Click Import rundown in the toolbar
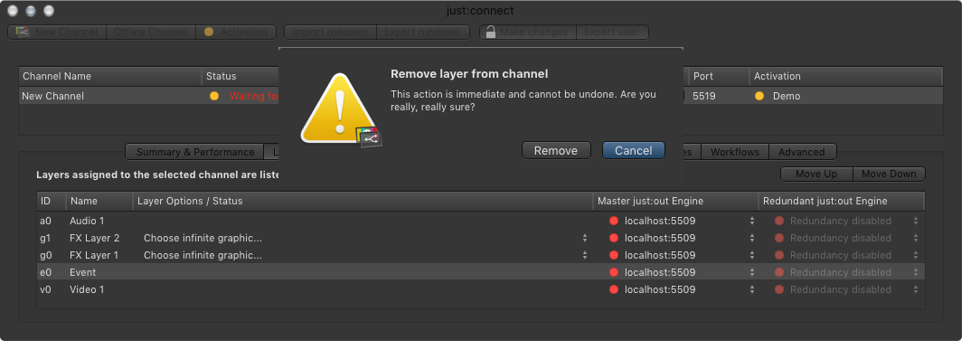 [330, 32]
